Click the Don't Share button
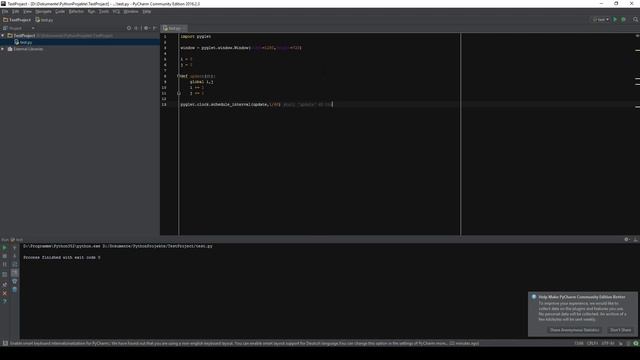The height and width of the screenshot is (360, 640). click(620, 330)
